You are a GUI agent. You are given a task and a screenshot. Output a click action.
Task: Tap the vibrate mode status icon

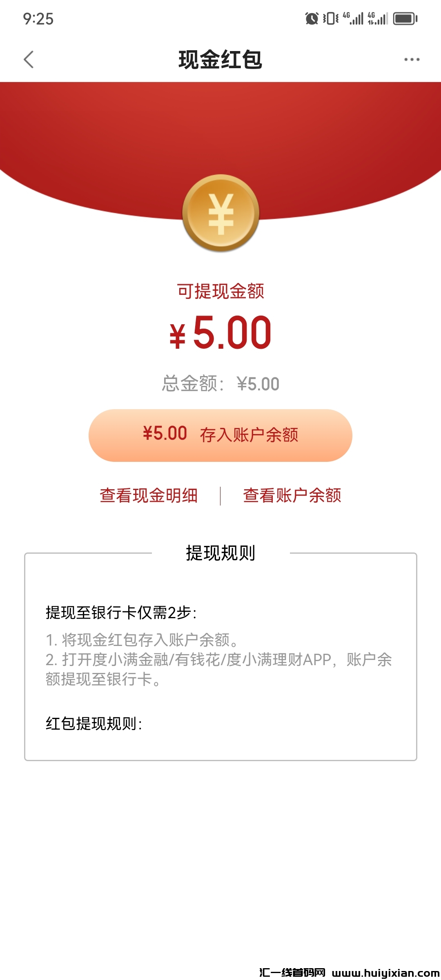tap(330, 18)
